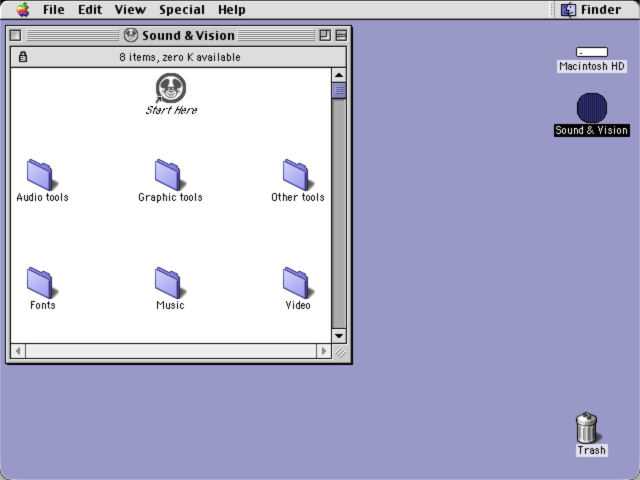
Task: Click the horizontal scrollbar left arrow
Action: point(18,351)
